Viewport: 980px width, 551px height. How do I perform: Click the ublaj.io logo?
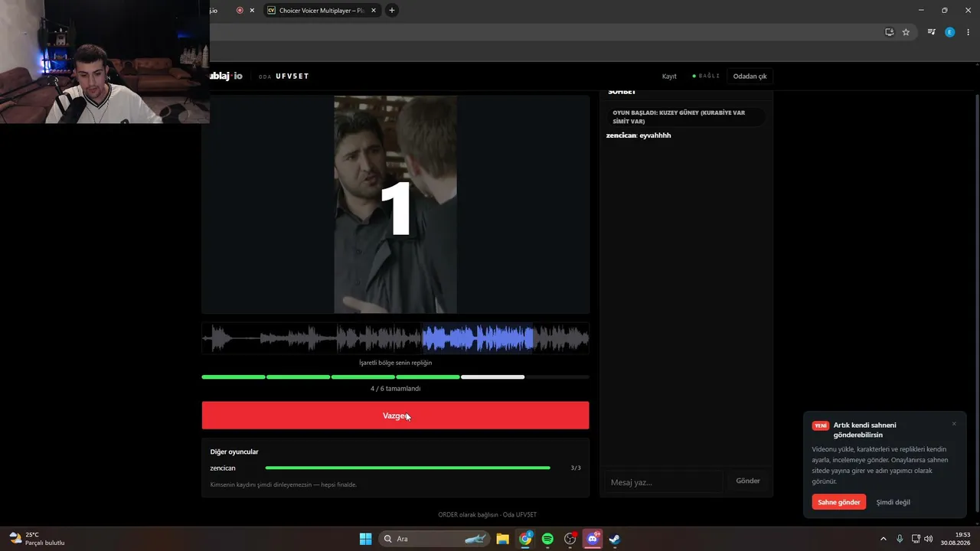pos(227,76)
